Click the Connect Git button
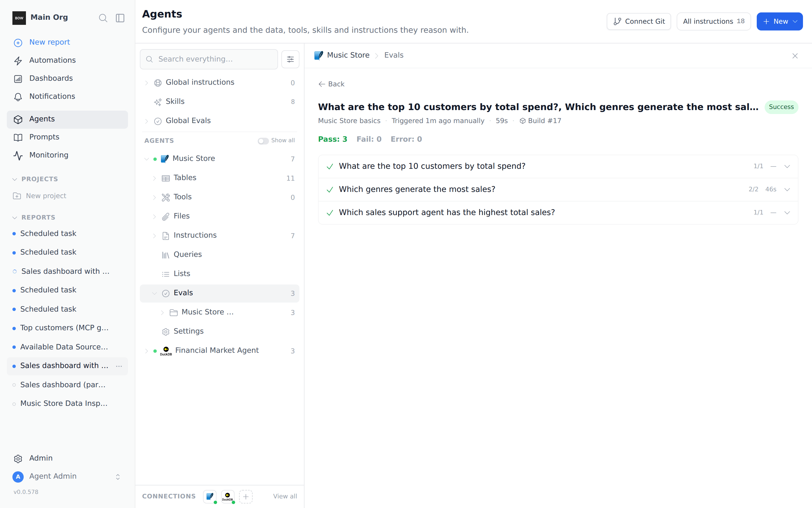Image resolution: width=812 pixels, height=508 pixels. pyautogui.click(x=639, y=21)
